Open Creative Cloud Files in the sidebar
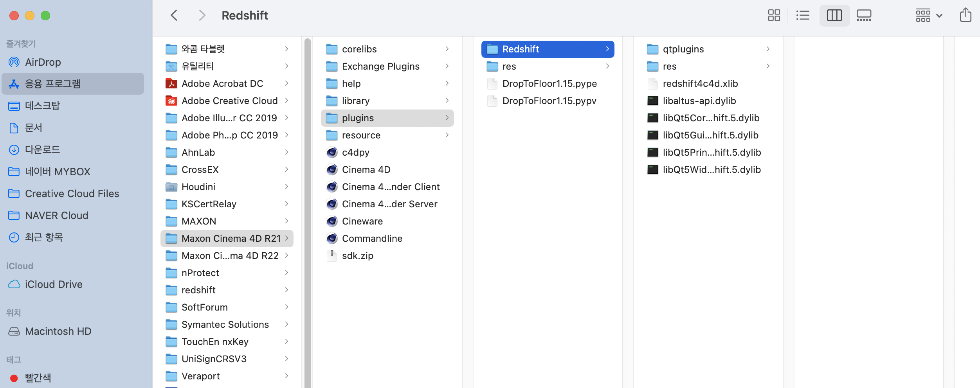Image resolution: width=980 pixels, height=388 pixels. (x=73, y=193)
